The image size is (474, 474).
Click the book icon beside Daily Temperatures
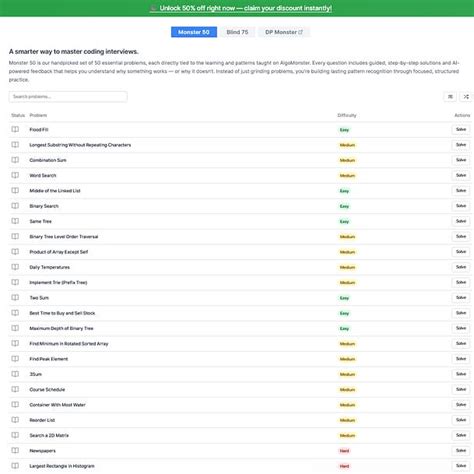pos(15,267)
